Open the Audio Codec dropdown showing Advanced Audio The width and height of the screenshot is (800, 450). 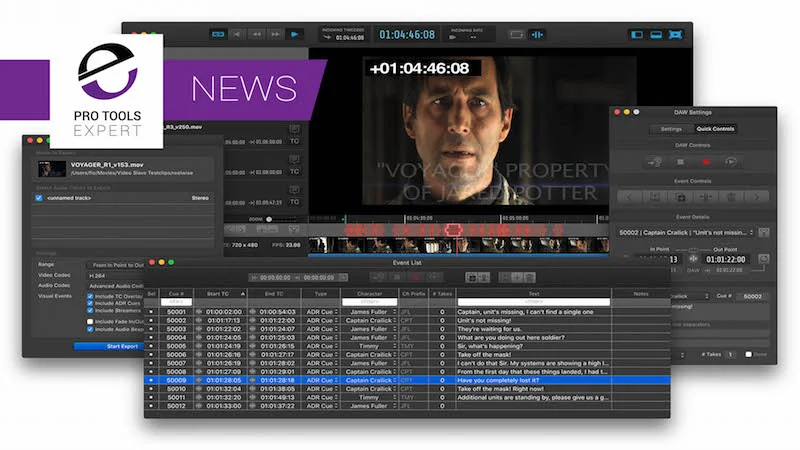tap(116, 286)
